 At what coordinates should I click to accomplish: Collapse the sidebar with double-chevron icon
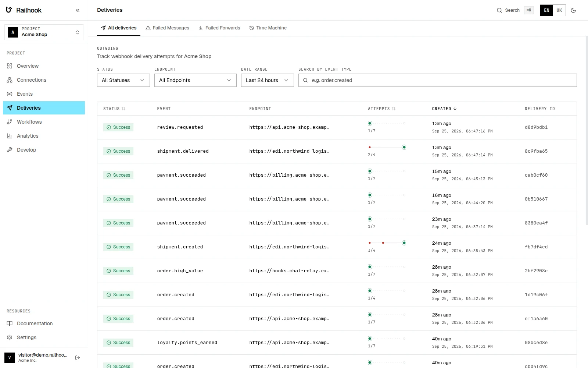[x=78, y=10]
